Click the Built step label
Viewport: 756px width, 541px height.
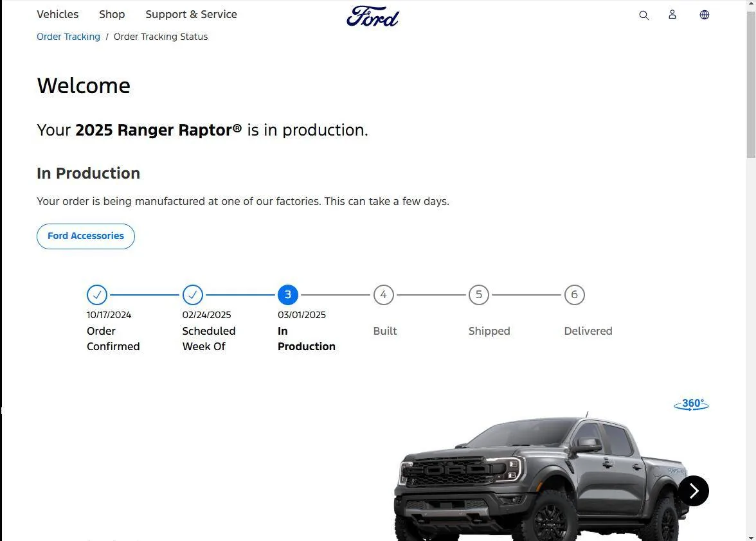[384, 331]
